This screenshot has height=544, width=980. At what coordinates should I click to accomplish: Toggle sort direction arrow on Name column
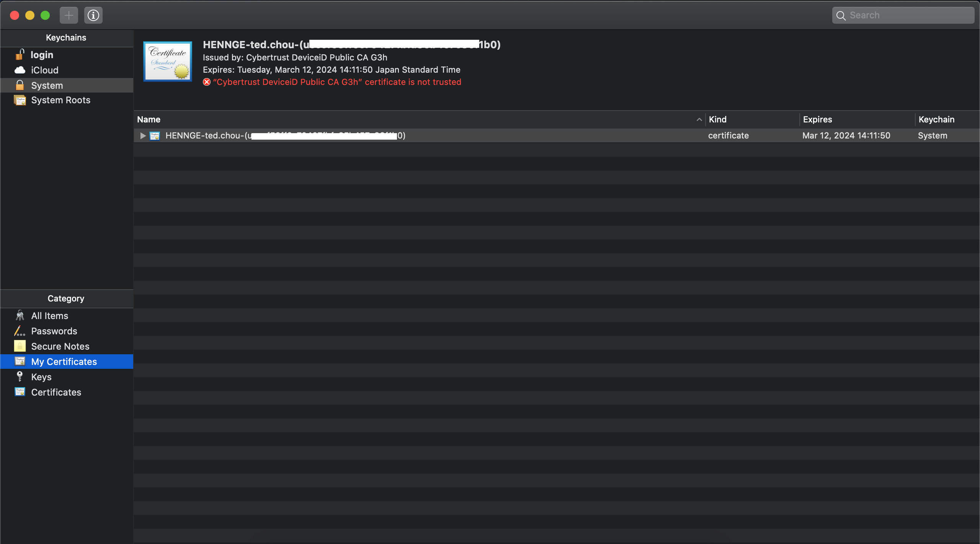[x=699, y=120]
